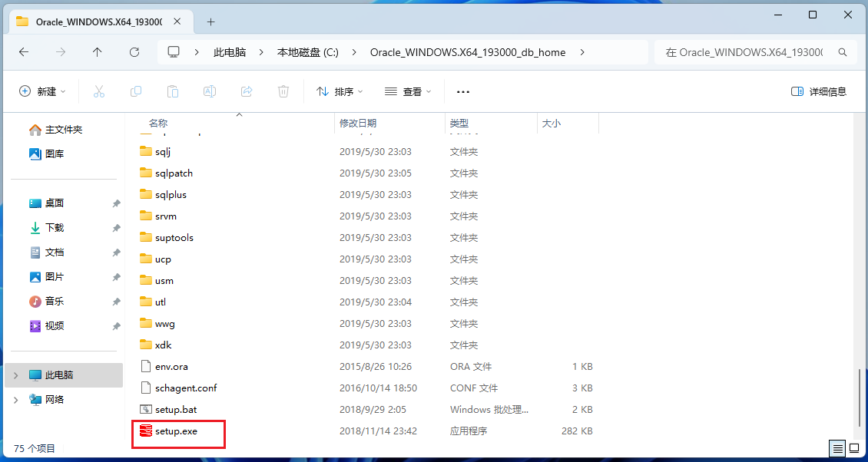The width and height of the screenshot is (868, 462).
Task: Click the Share icon in toolbar
Action: coord(247,91)
